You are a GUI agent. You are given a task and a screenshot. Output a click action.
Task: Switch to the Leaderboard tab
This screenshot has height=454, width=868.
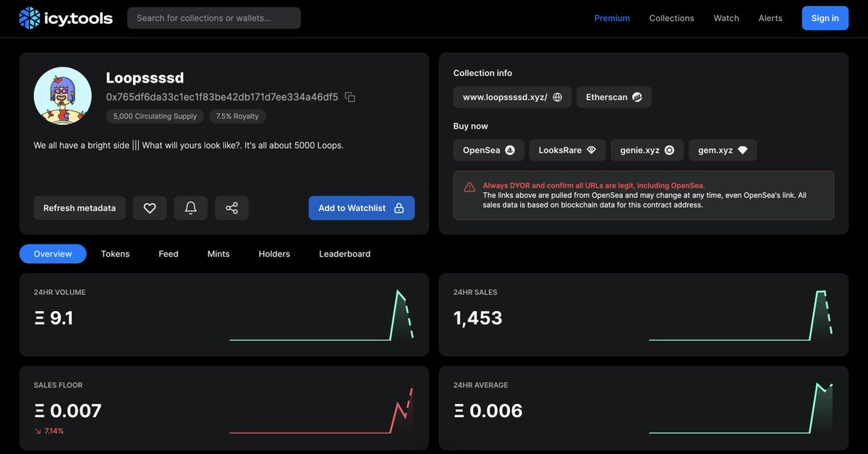(x=345, y=254)
